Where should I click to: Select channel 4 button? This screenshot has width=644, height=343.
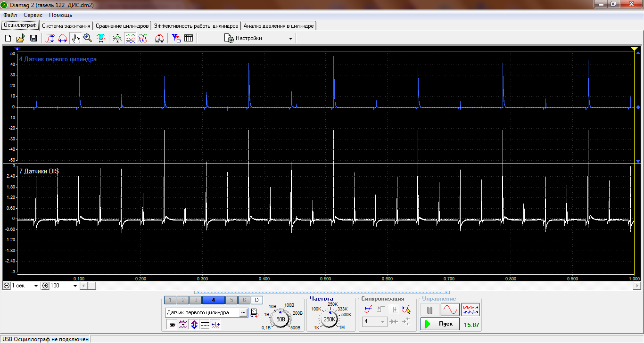click(x=214, y=300)
